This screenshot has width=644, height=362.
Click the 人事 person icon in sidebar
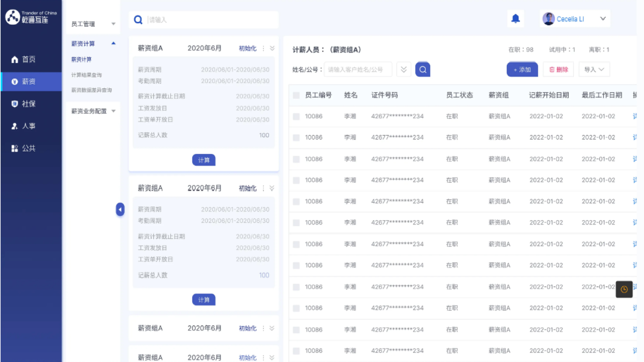(15, 126)
